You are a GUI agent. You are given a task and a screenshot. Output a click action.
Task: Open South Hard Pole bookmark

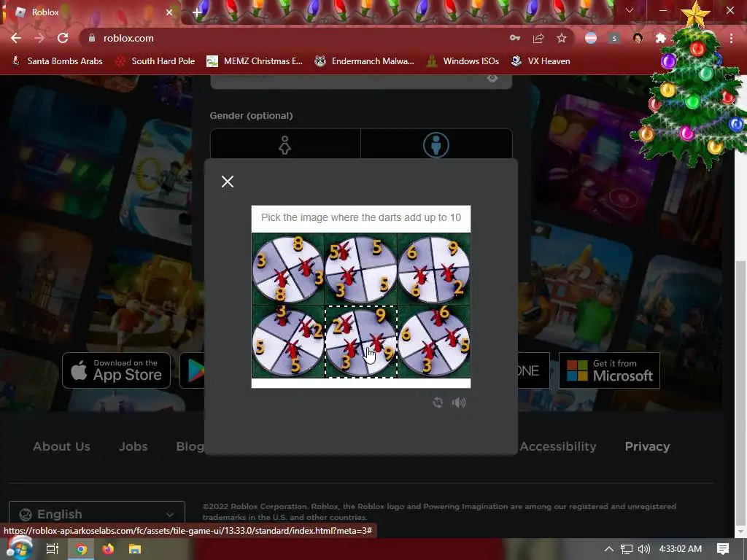pos(155,61)
